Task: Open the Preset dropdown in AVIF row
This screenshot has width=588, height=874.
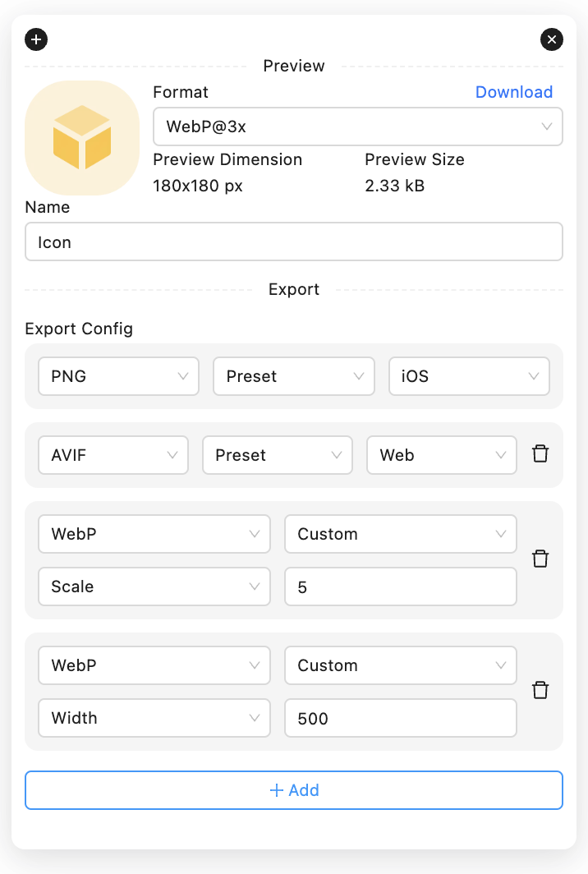Action: [x=278, y=455]
